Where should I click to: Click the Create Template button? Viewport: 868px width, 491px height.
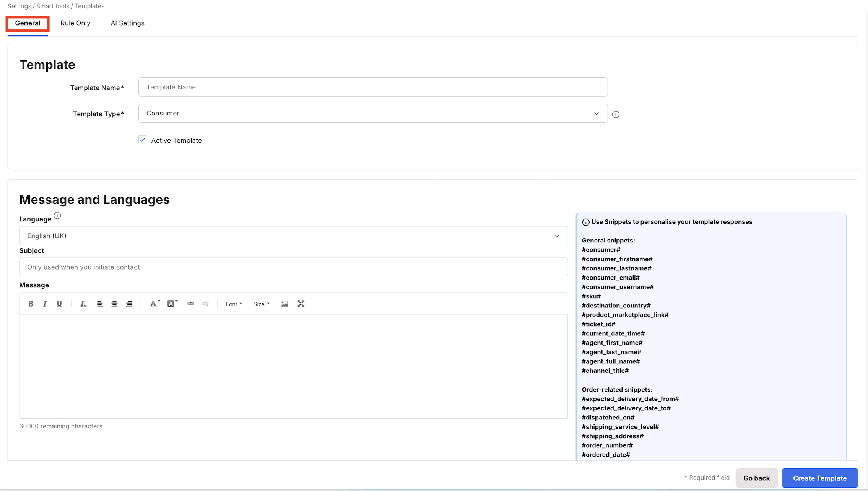coord(820,478)
